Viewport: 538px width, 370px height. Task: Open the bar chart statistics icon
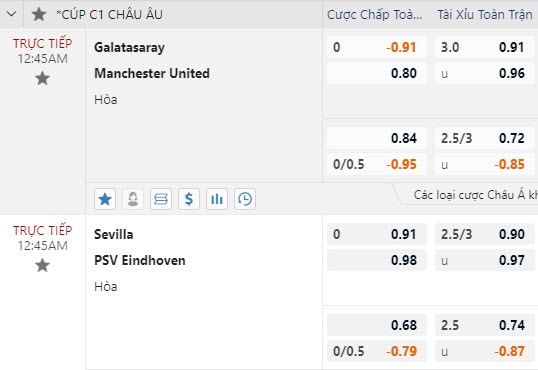click(x=217, y=199)
